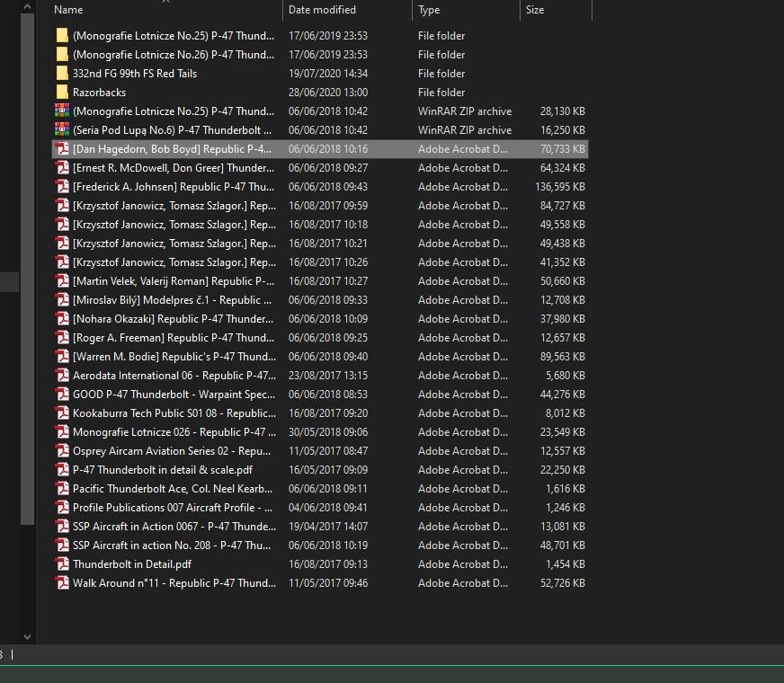Click WinRAR icon of Monografie Lotnicze No.25 archive
784x683 pixels.
[62, 111]
